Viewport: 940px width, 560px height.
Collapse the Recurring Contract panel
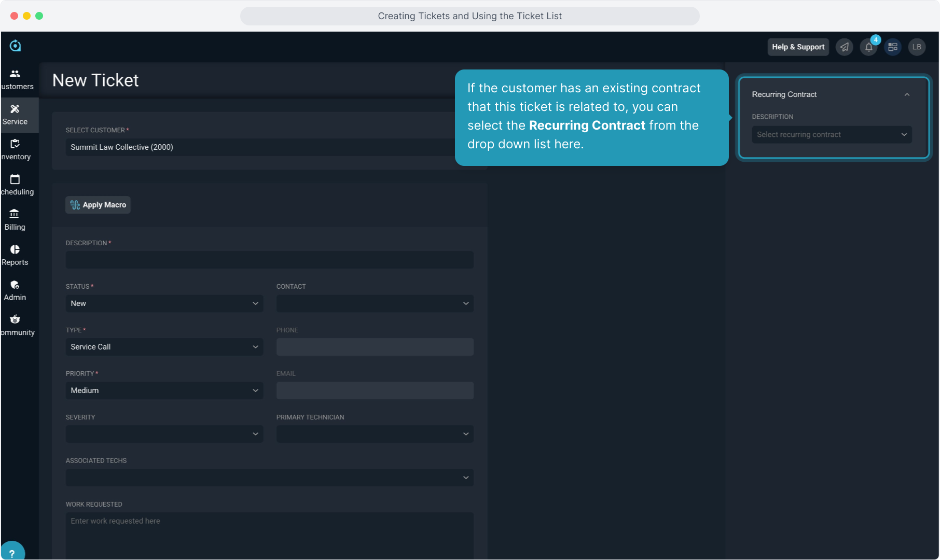pos(907,94)
